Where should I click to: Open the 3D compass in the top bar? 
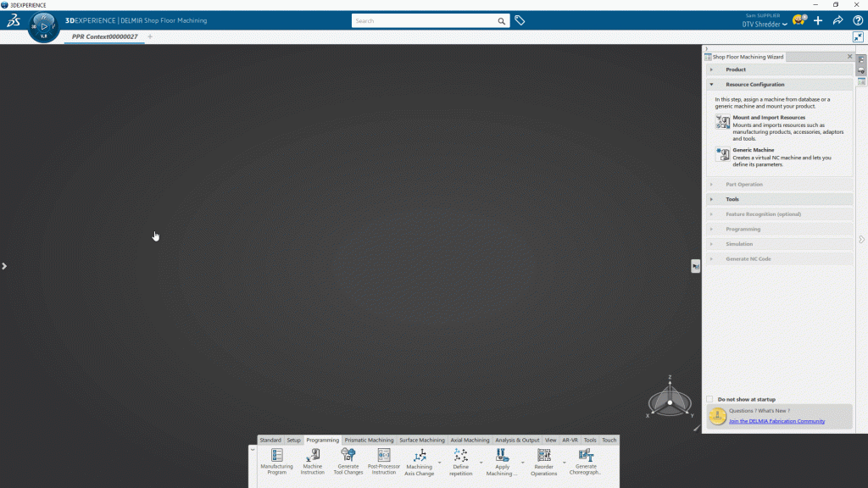point(43,26)
